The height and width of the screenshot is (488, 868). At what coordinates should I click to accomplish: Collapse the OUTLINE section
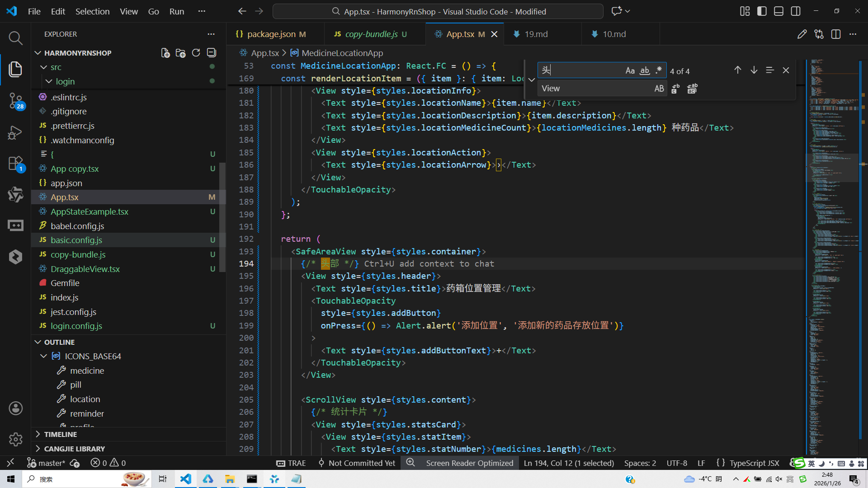pos(38,342)
